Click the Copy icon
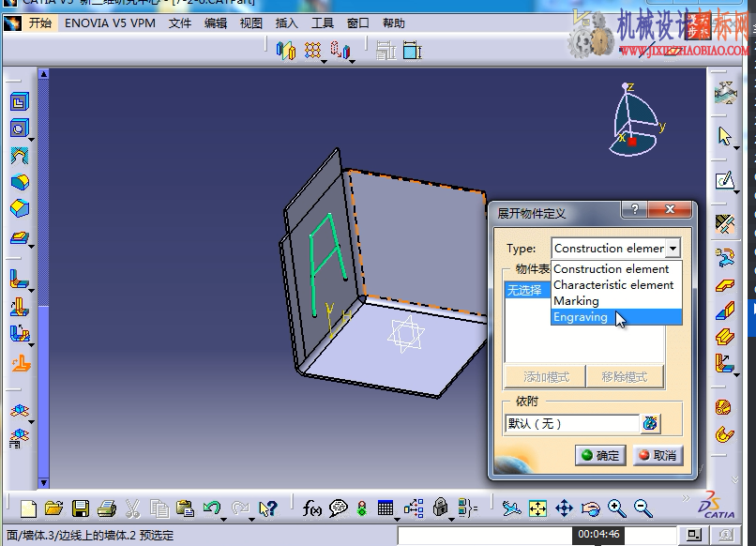This screenshot has height=546, width=756. 159,508
